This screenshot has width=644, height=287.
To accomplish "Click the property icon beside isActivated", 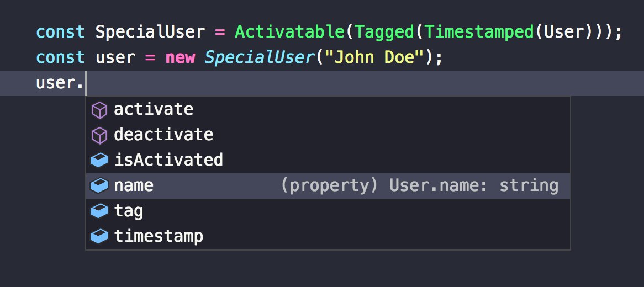I will point(99,160).
